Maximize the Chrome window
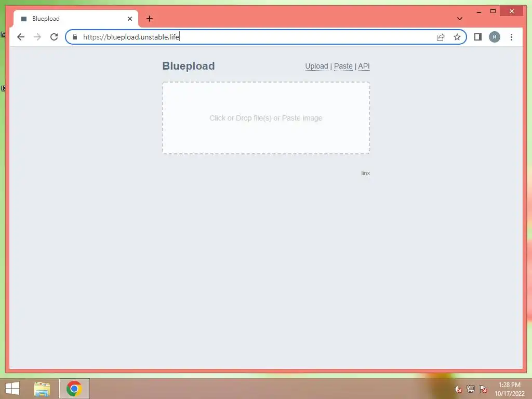The width and height of the screenshot is (532, 399). pyautogui.click(x=493, y=11)
